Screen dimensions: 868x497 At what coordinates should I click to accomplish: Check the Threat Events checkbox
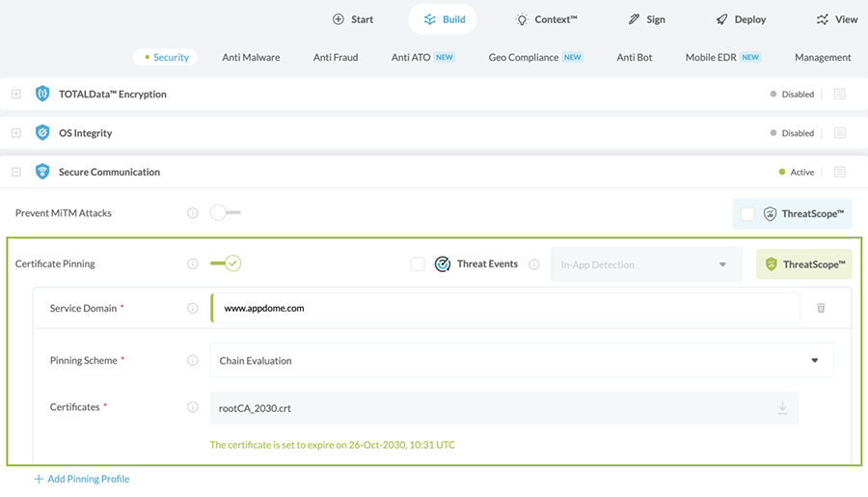click(418, 264)
